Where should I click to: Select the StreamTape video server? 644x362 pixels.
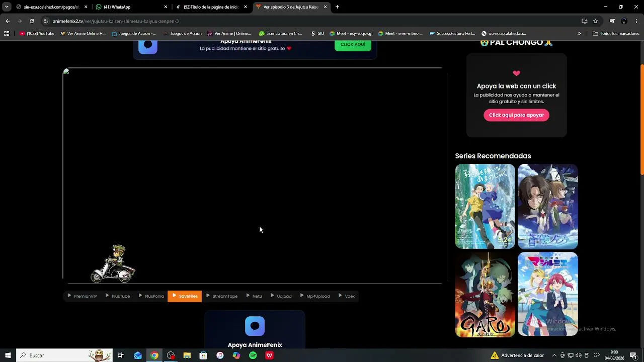click(x=222, y=296)
